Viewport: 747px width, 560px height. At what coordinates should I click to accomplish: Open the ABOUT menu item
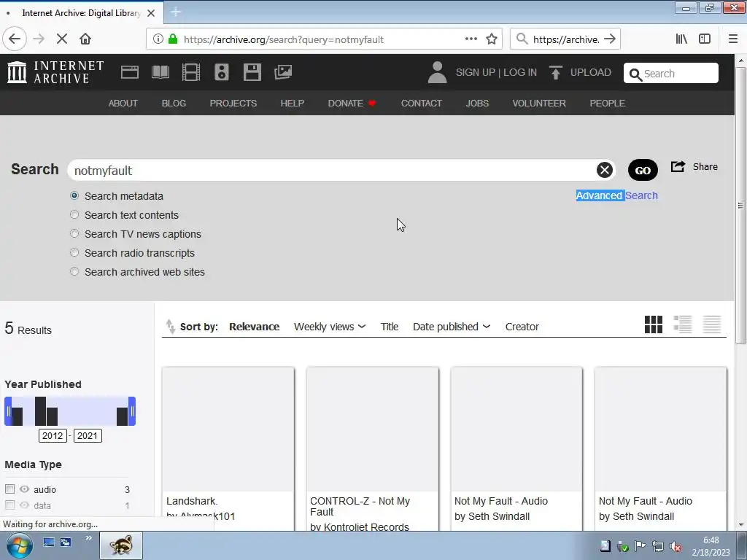(x=123, y=104)
